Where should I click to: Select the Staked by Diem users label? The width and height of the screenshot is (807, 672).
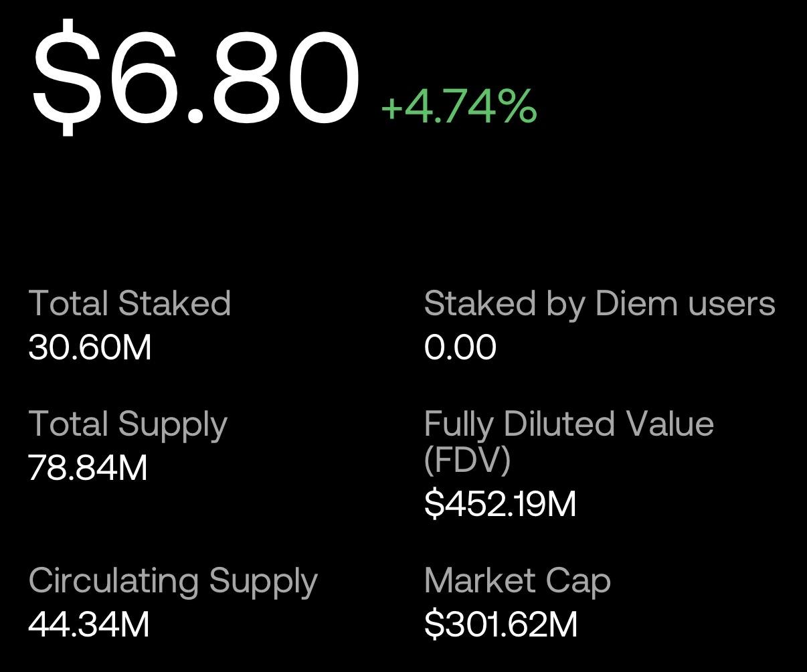pyautogui.click(x=600, y=303)
